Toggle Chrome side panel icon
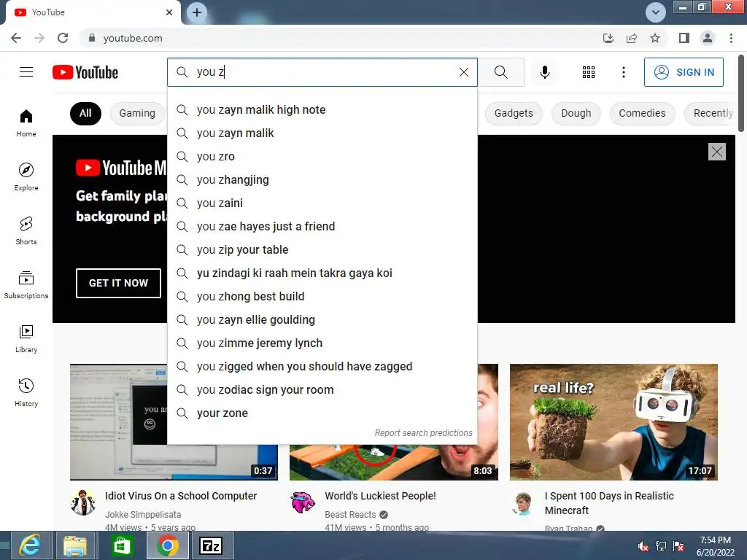Screen dimensions: 747x560 [684, 38]
